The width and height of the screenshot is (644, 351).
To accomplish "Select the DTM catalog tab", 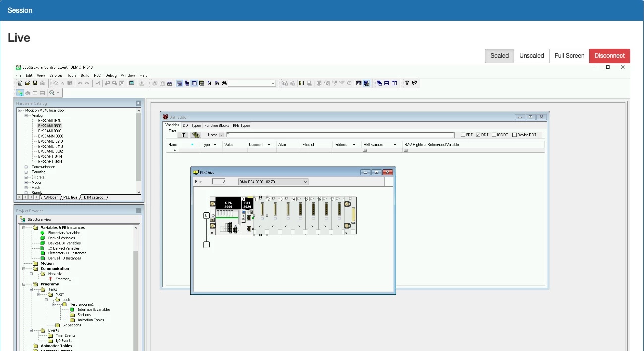I will click(x=93, y=197).
